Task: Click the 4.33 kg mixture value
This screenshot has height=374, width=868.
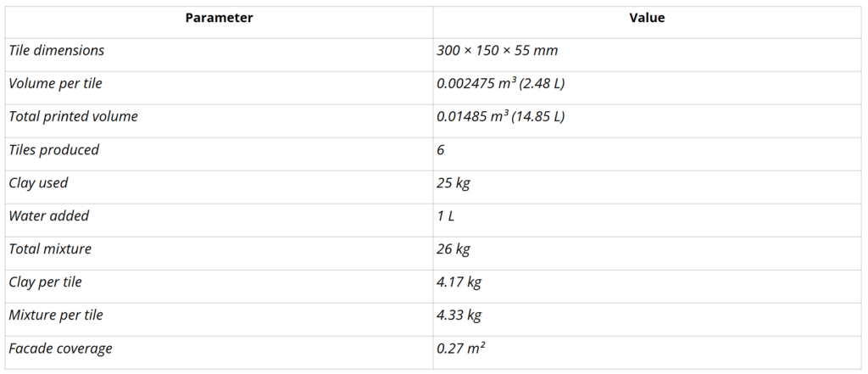Action: click(x=459, y=315)
